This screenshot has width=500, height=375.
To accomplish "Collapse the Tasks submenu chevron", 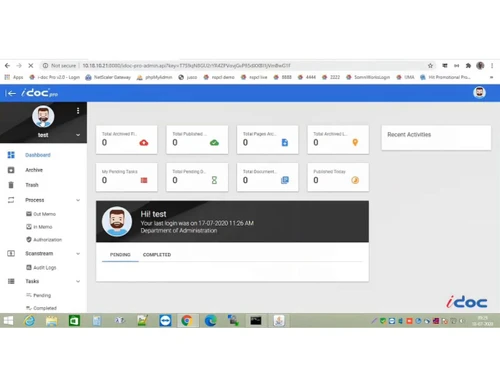I will 78,281.
